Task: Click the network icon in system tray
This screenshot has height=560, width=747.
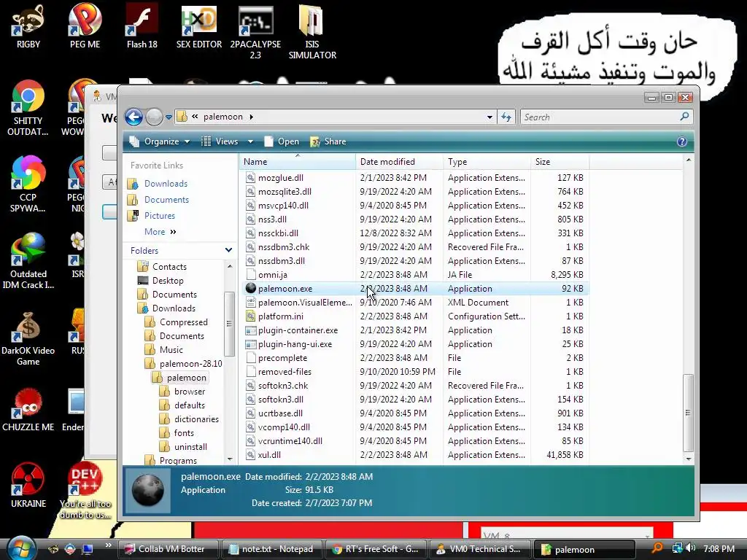Action: [677, 548]
